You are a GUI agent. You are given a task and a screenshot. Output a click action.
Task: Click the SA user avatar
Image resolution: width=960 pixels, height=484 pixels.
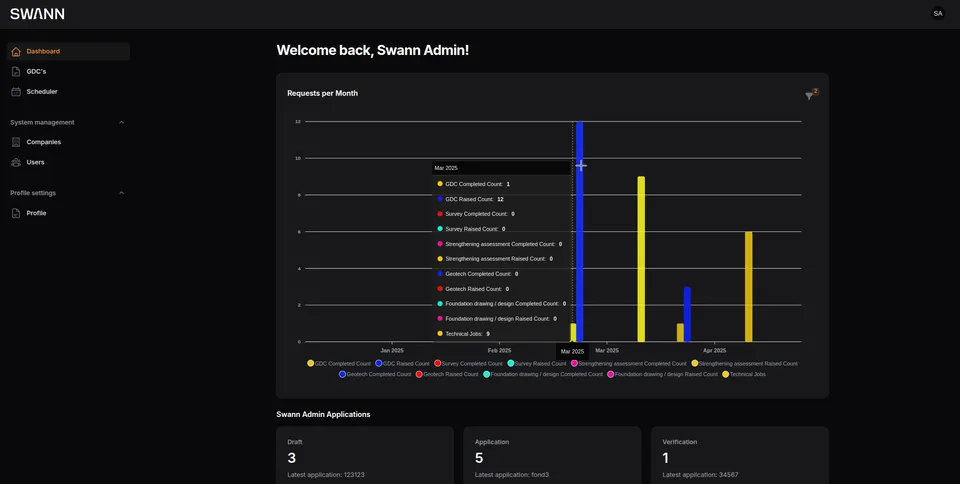(937, 13)
